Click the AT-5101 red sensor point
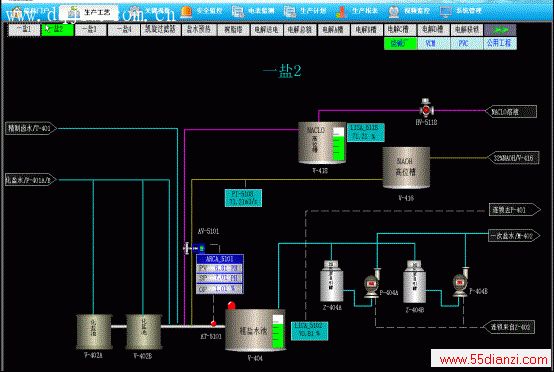The image size is (554, 372). (213, 323)
